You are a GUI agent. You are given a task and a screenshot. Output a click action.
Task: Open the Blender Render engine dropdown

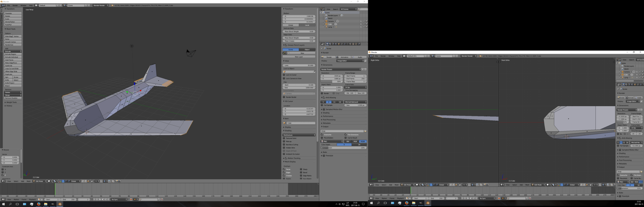[x=100, y=5]
